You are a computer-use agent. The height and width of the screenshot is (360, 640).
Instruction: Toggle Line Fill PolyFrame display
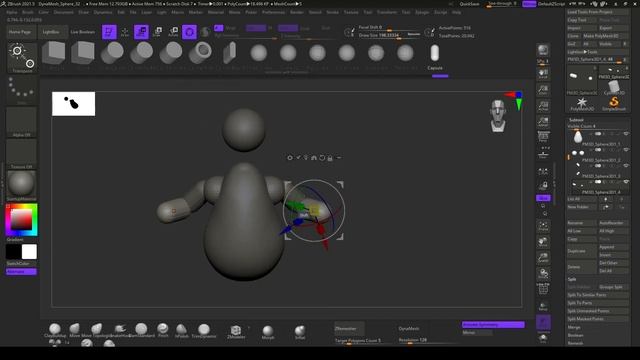(543, 289)
